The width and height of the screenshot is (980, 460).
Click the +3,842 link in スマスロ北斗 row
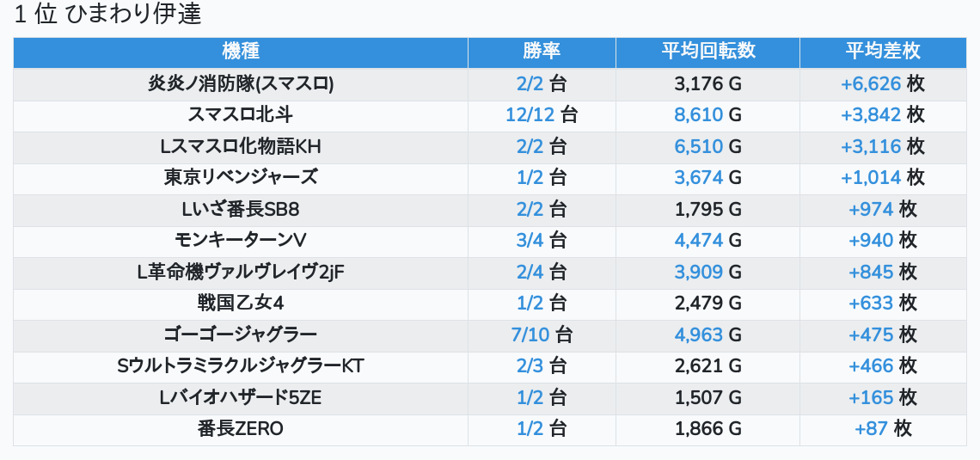[870, 115]
